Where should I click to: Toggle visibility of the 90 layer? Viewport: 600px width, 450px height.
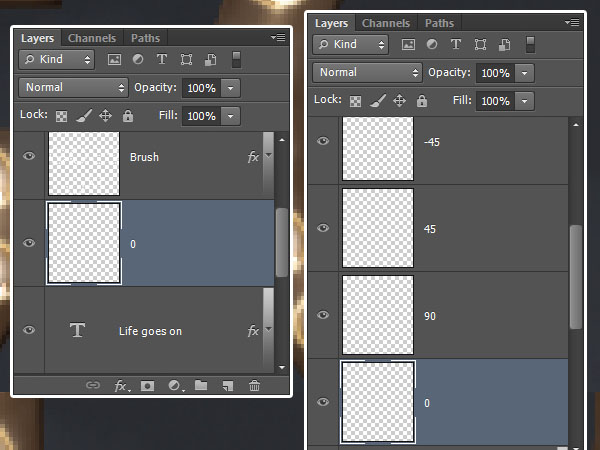(x=322, y=316)
